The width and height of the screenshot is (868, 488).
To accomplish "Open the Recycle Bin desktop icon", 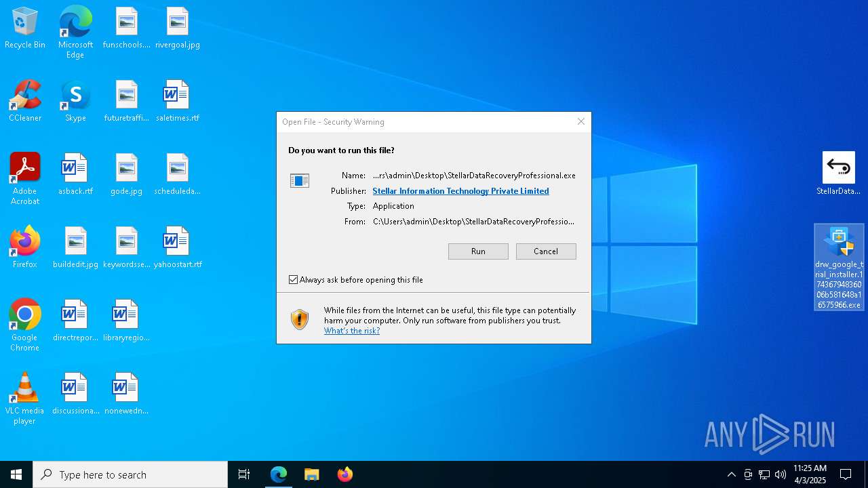I will 25,28.
